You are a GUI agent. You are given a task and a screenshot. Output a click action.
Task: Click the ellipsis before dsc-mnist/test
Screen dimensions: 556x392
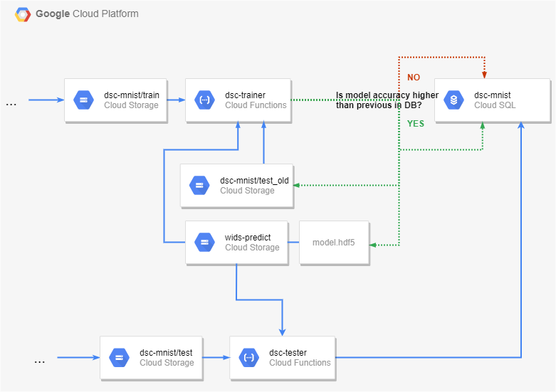[39, 362]
